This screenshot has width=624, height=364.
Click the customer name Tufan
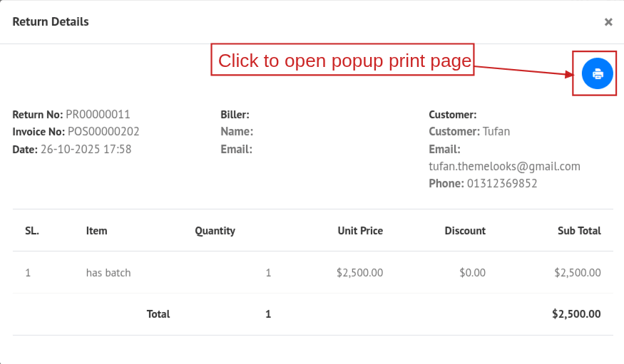[x=496, y=131]
